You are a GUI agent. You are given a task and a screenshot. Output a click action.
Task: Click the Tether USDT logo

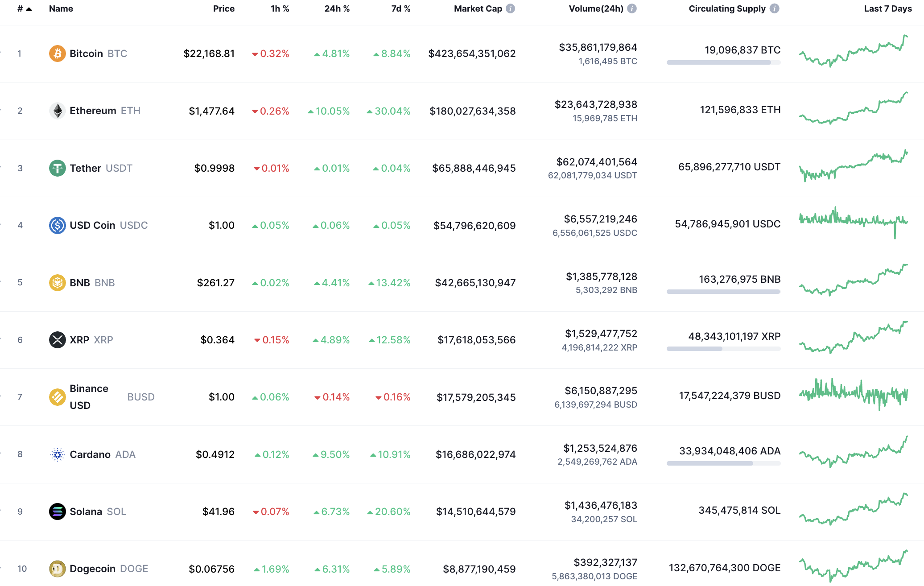[x=58, y=168]
